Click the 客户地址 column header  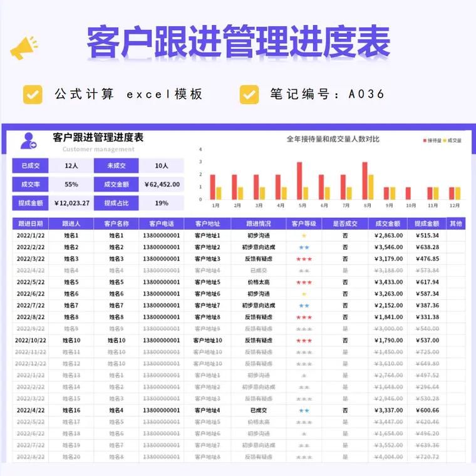click(x=207, y=224)
